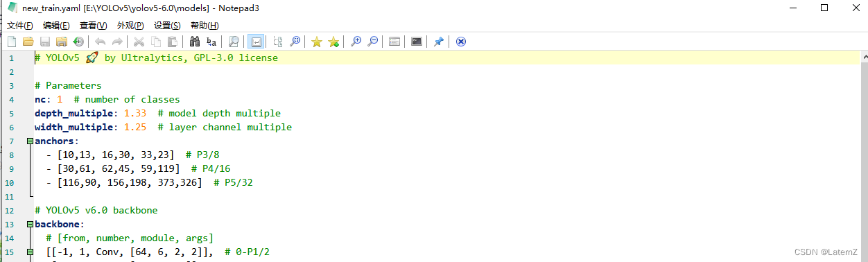Add to favorites using star-plus icon
868x262 pixels.
click(x=333, y=42)
